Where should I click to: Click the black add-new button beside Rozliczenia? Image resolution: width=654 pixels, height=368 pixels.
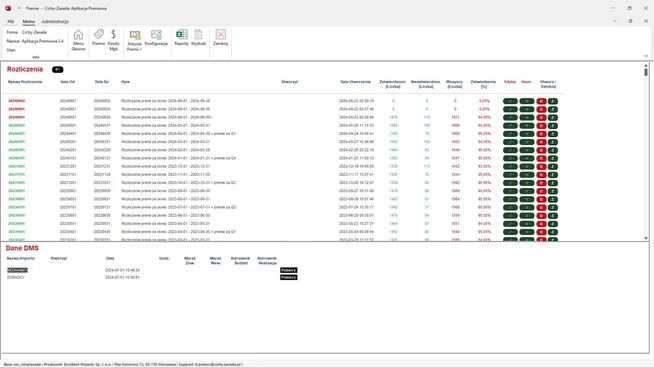[x=58, y=70]
